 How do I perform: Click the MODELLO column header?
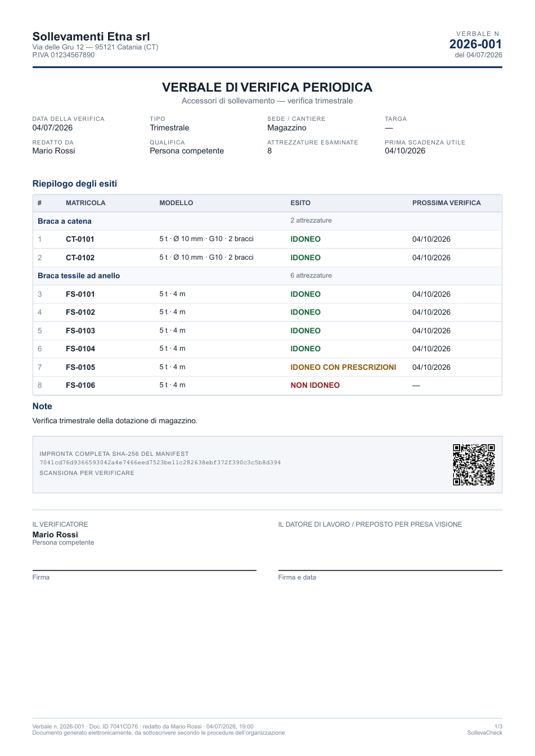pos(176,203)
